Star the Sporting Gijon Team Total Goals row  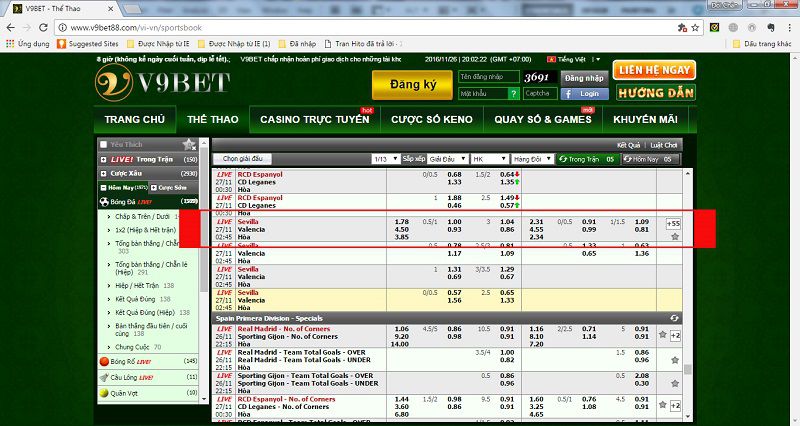click(x=674, y=384)
